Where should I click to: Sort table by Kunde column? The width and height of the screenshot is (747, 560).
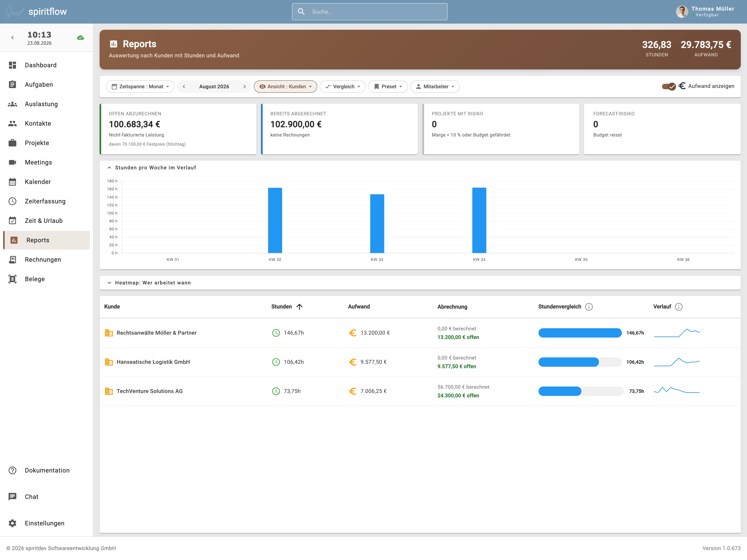click(112, 307)
